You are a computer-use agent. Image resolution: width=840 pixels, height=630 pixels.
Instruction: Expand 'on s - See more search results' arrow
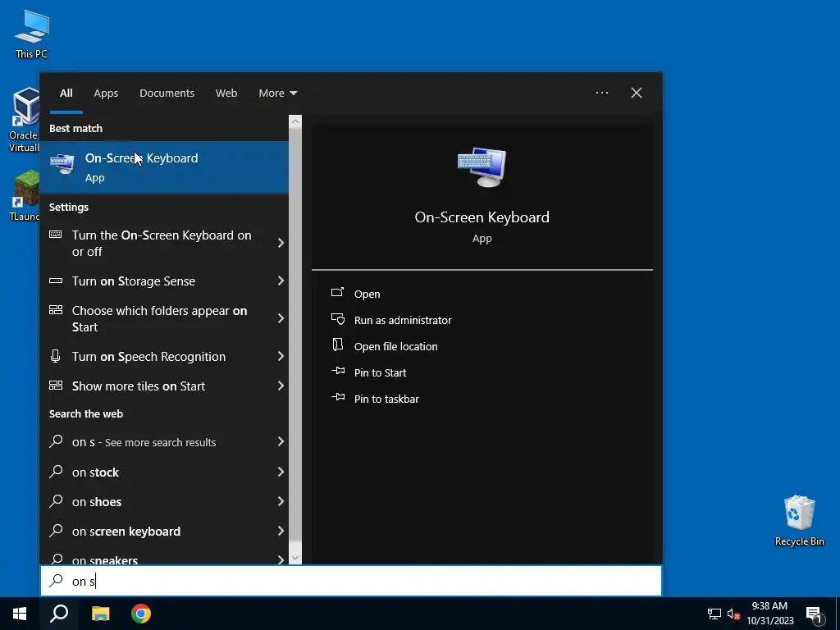pos(281,441)
